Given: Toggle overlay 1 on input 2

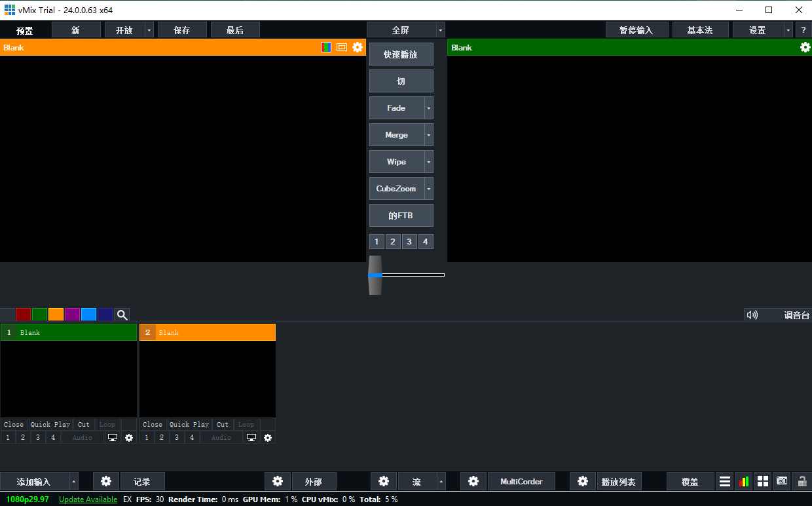Looking at the screenshot, I should [146, 437].
